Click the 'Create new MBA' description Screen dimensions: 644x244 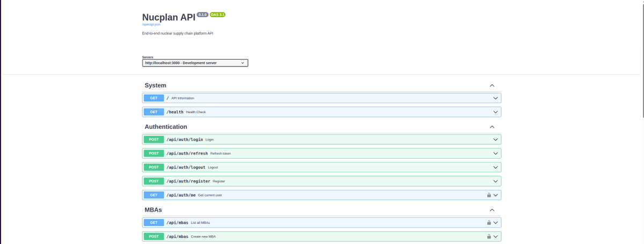(203, 236)
